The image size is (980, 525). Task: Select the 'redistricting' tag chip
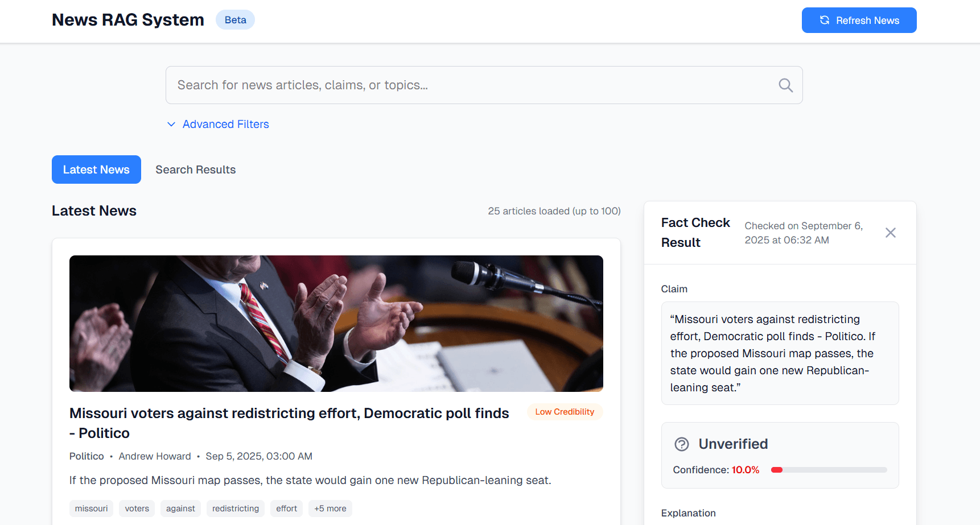pyautogui.click(x=236, y=509)
